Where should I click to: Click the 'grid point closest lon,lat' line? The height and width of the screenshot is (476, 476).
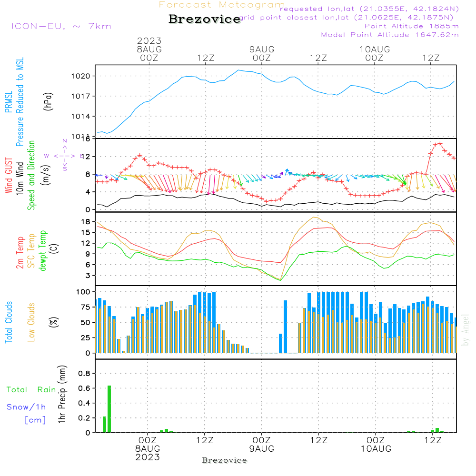click(x=347, y=18)
